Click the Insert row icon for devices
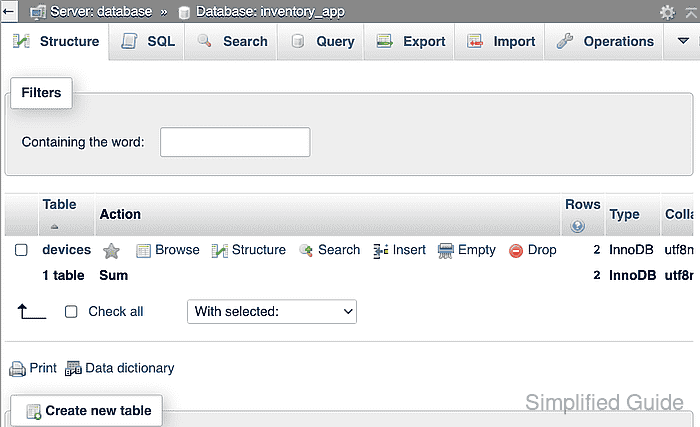Screen dimensions: 700x427 tap(380, 251)
